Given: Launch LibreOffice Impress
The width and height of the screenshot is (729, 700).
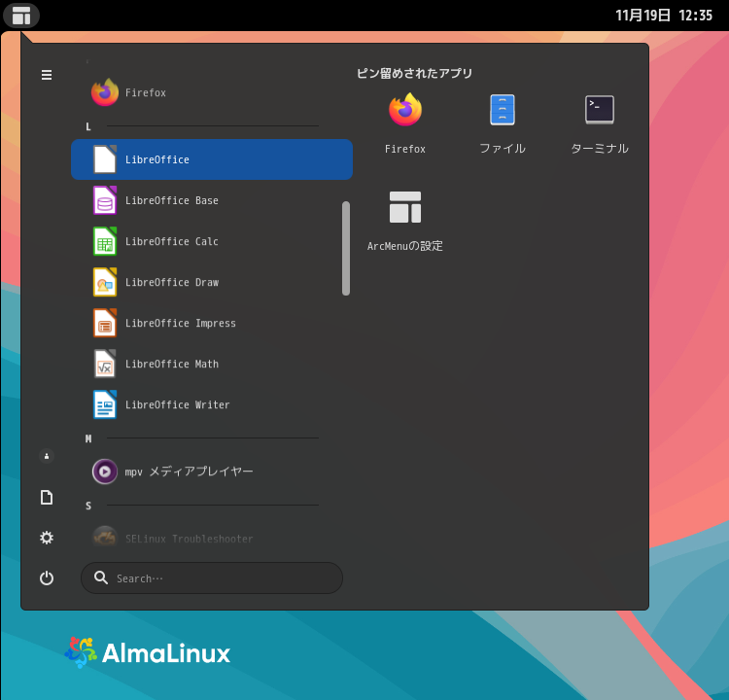Looking at the screenshot, I should point(212,323).
